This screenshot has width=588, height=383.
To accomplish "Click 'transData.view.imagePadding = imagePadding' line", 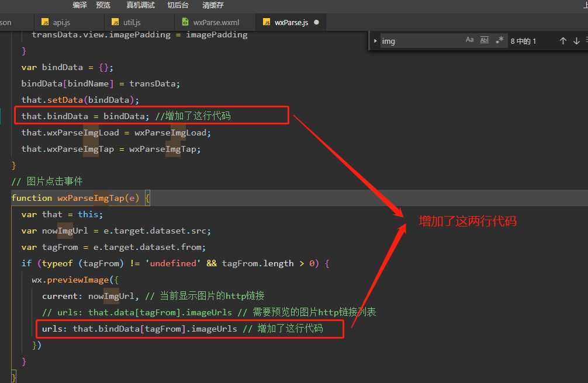I will (140, 35).
